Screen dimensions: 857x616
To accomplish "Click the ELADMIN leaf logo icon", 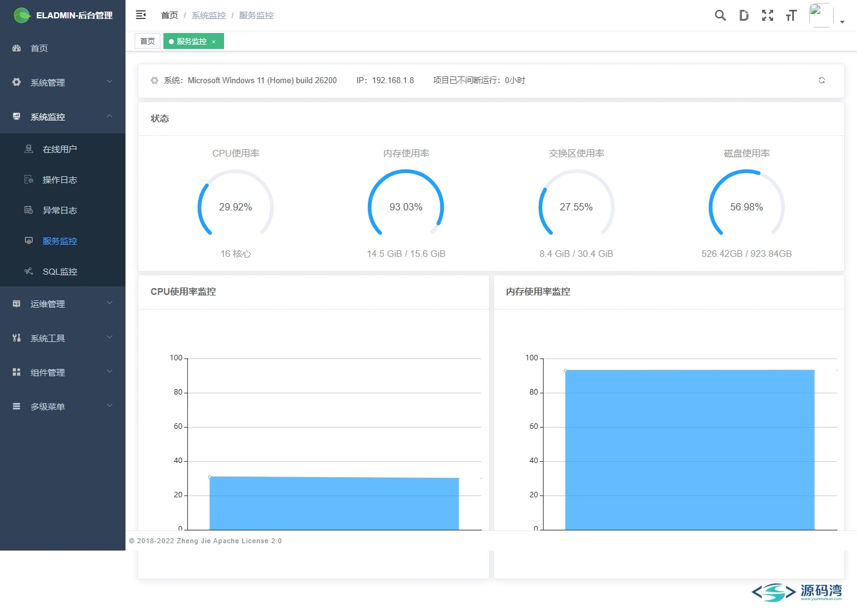I will [22, 15].
